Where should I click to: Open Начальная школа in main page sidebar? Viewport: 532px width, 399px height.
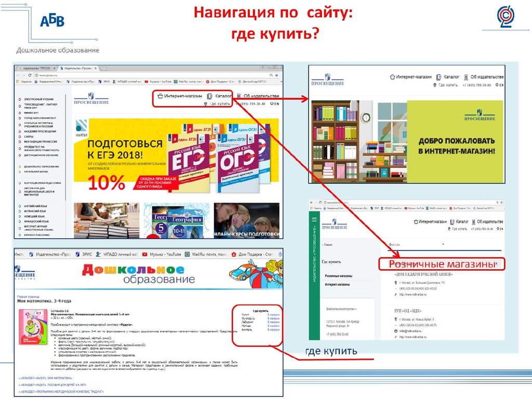tap(36, 171)
